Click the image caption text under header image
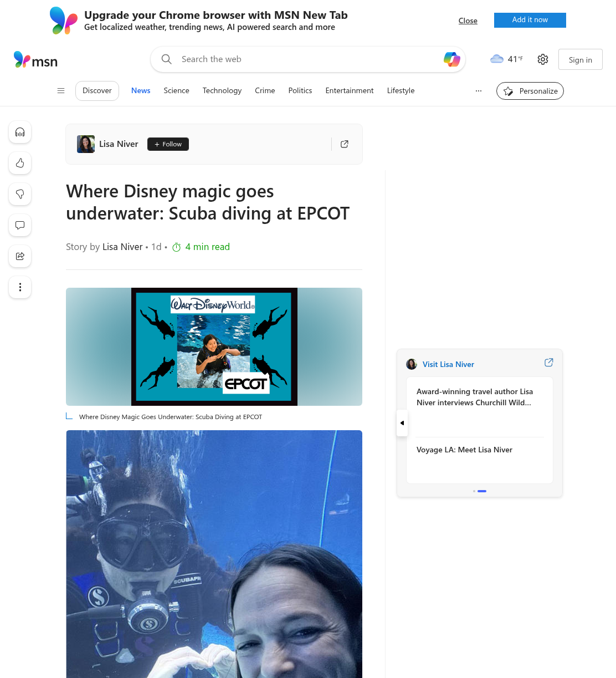The width and height of the screenshot is (616, 678). click(x=171, y=417)
